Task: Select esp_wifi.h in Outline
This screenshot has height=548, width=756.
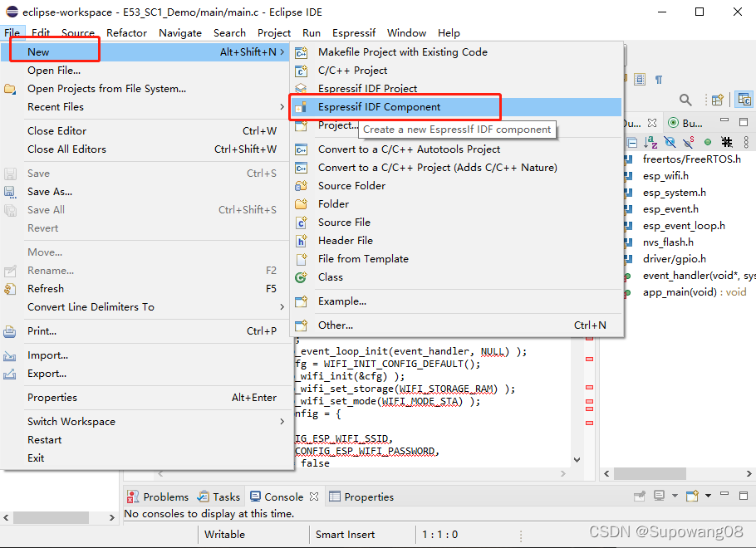Action: tap(665, 176)
